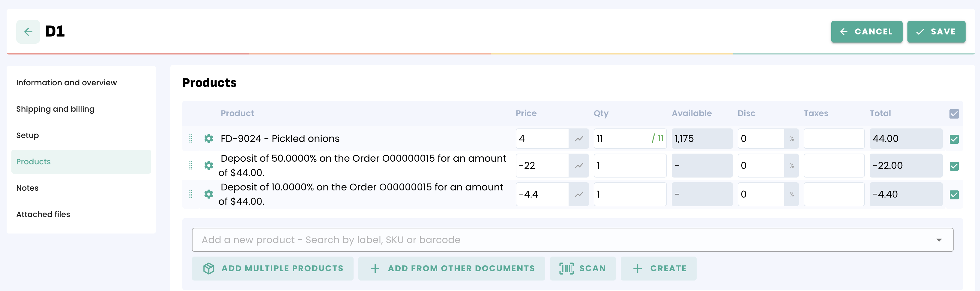
Task: Open gear icon for 10% deposit row
Action: 208,195
